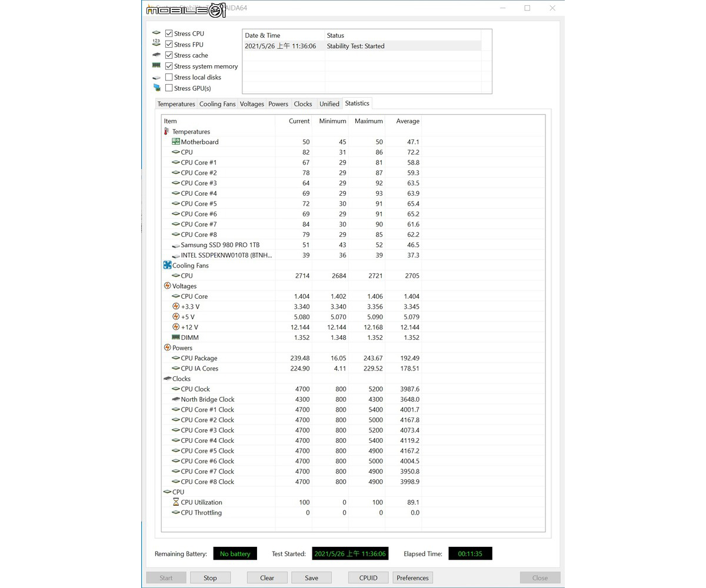Screen dimensions: 706x588
Task: Click the chip icon beside Clocks section
Action: click(x=167, y=379)
